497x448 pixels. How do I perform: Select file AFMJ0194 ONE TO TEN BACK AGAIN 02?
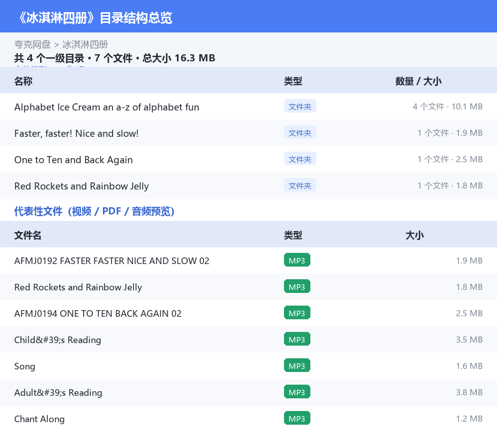248,313
